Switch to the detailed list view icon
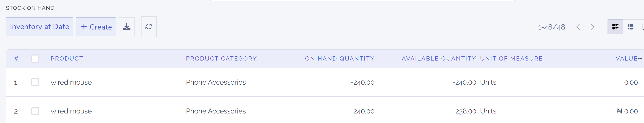This screenshot has height=123, width=644. (x=615, y=27)
